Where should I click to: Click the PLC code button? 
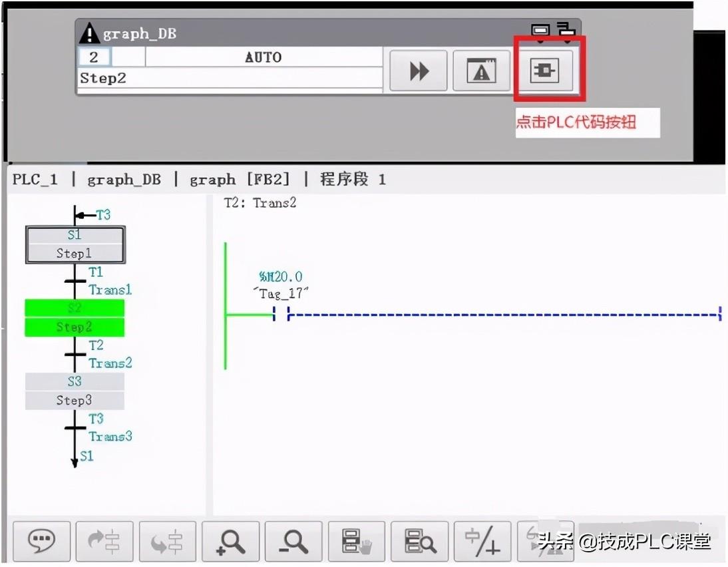pos(544,71)
